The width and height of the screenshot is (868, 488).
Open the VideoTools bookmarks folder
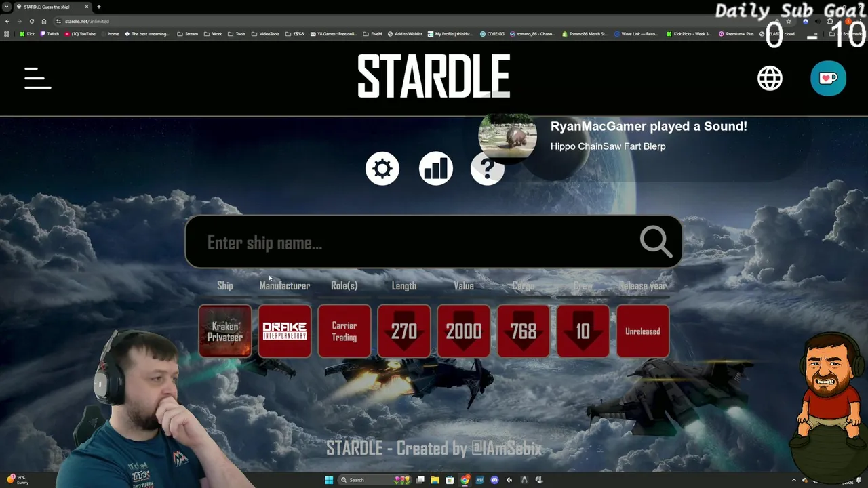click(265, 34)
